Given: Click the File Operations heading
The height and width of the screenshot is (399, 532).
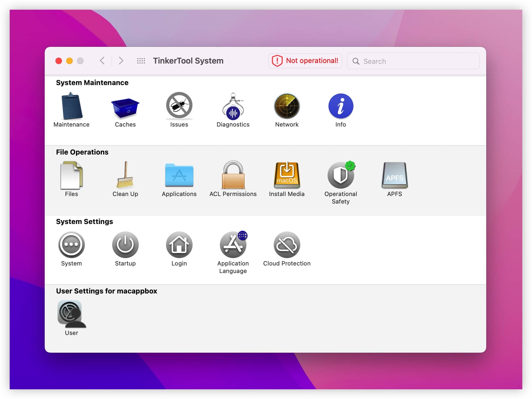Looking at the screenshot, I should [82, 152].
